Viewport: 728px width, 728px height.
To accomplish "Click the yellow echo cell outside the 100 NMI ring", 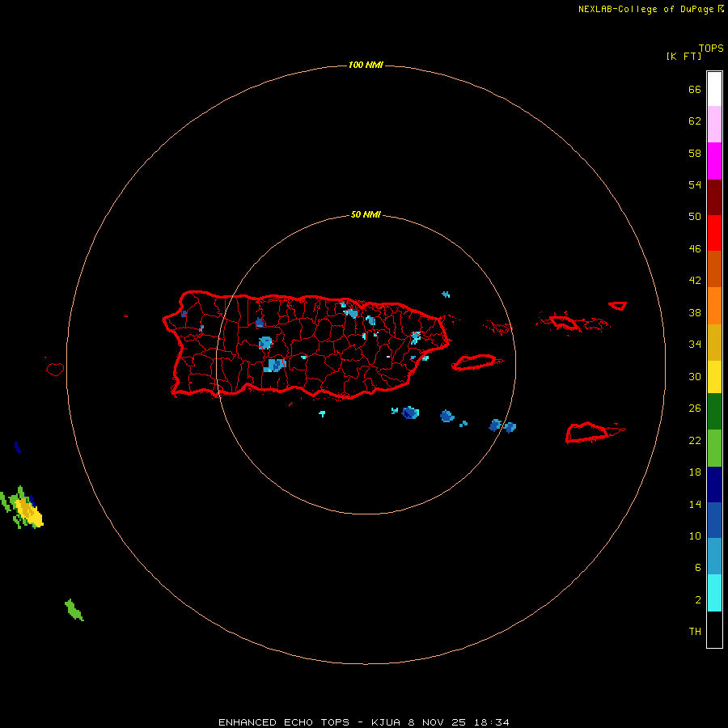I will coord(29,512).
